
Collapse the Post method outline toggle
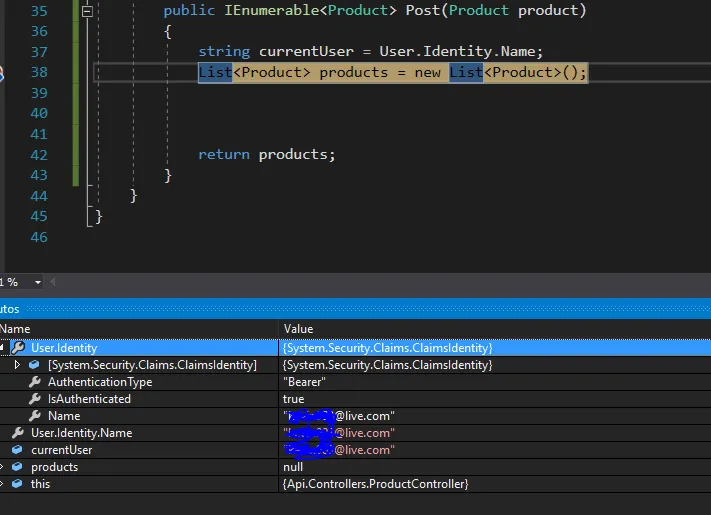click(88, 11)
